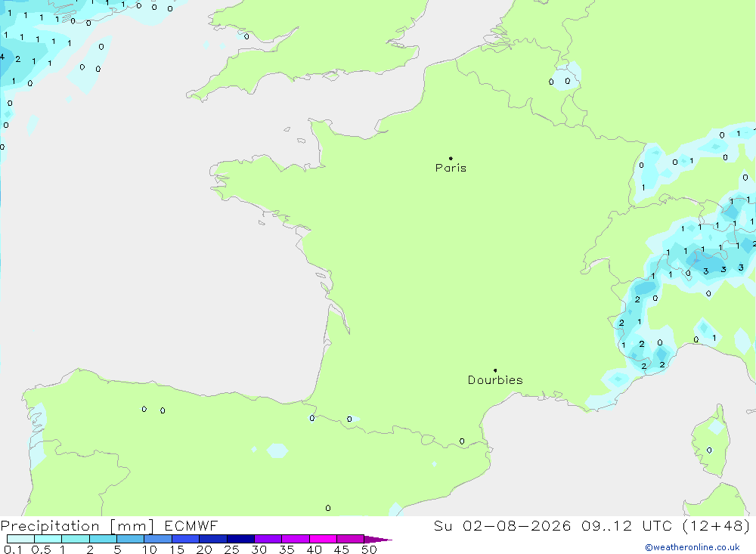The width and height of the screenshot is (756, 554).
Task: Click the legend scale value '0.5'
Action: pyautogui.click(x=41, y=549)
